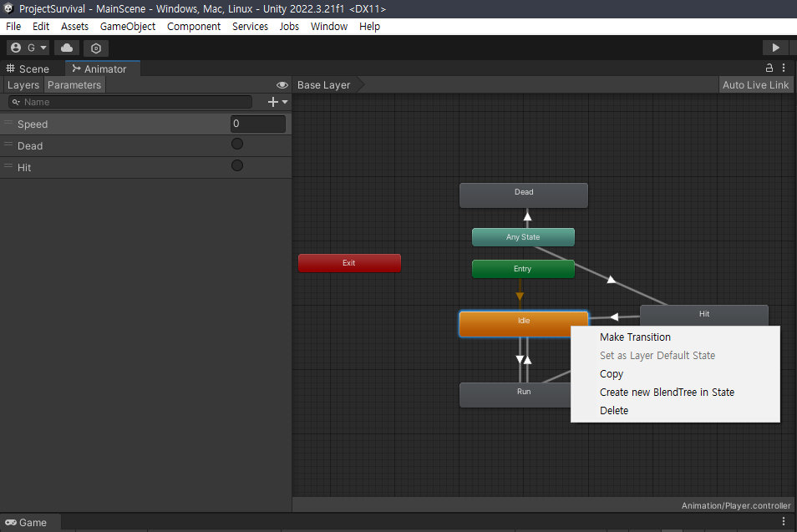Open the File menu

13,27
